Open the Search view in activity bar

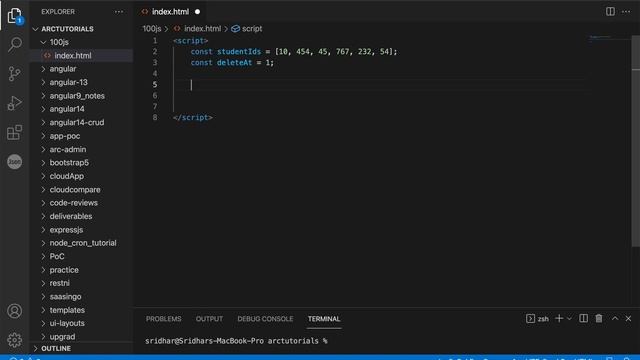point(15,44)
